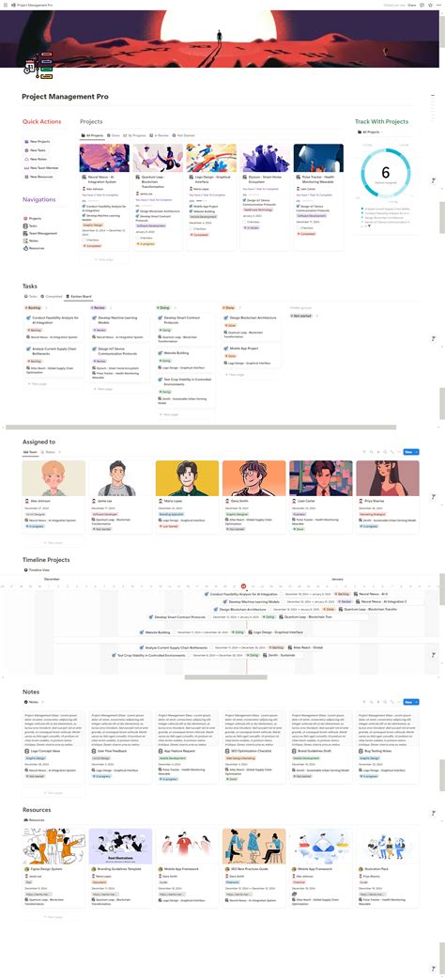Toggle Checkbox on Elysium project card
The width and height of the screenshot is (445, 980).
(x=245, y=221)
